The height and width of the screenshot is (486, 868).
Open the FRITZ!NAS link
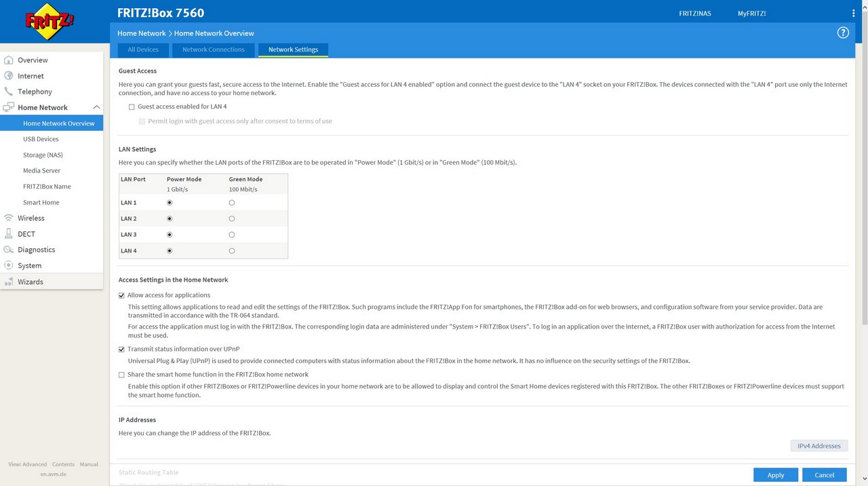pyautogui.click(x=695, y=14)
